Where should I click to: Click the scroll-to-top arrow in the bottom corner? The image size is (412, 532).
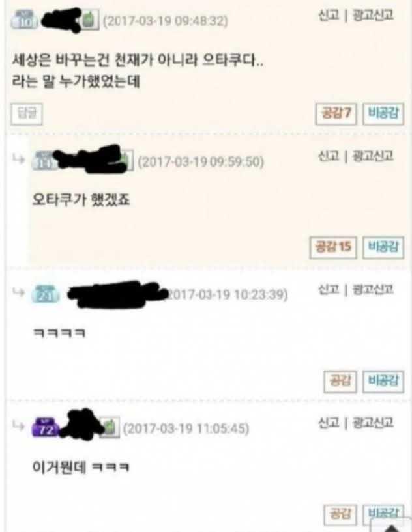[x=391, y=525]
